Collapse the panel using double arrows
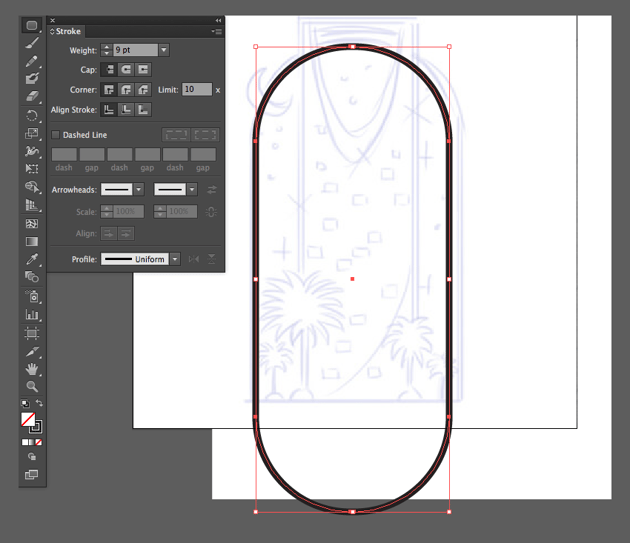 pos(218,20)
